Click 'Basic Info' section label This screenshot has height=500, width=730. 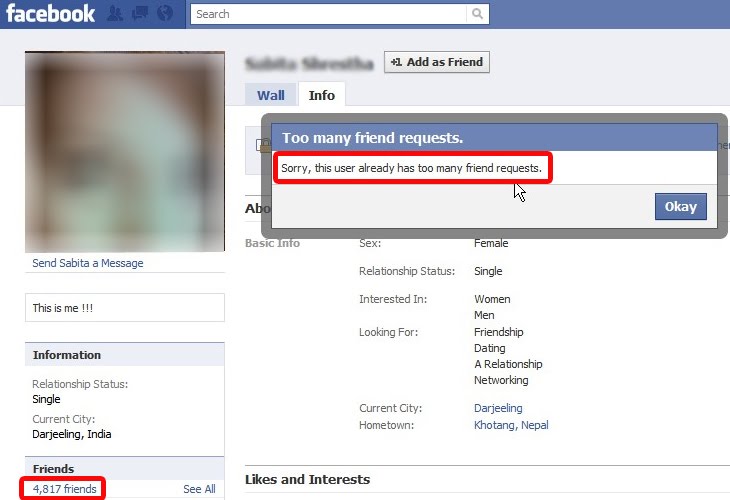[x=272, y=243]
